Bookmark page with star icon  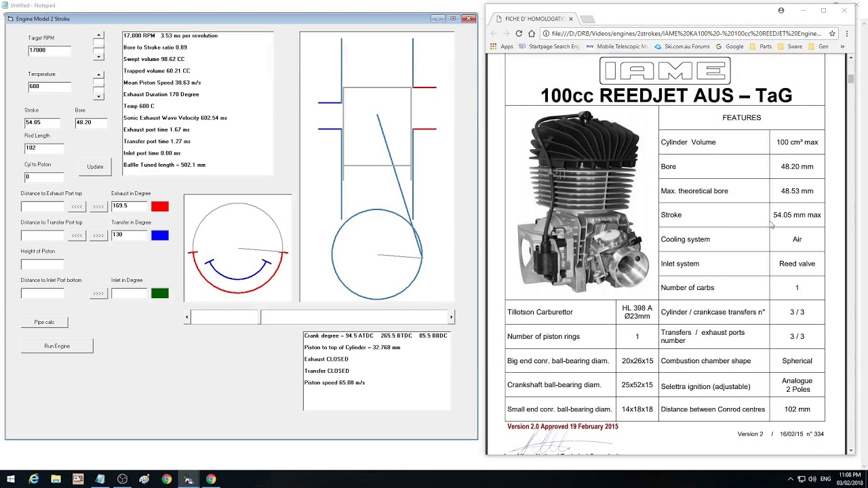click(832, 33)
